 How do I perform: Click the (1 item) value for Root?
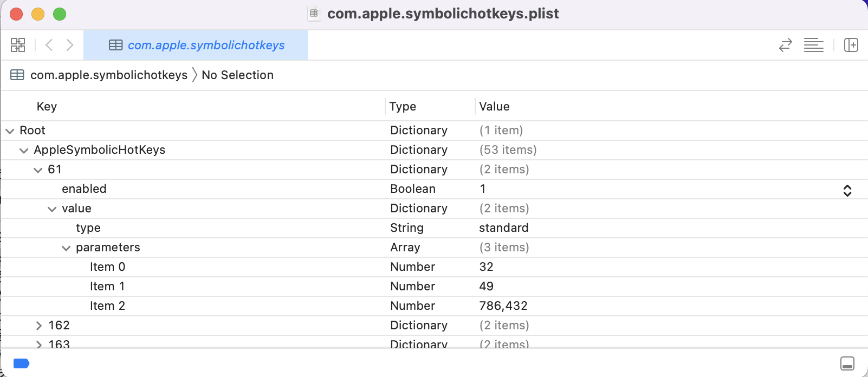501,131
